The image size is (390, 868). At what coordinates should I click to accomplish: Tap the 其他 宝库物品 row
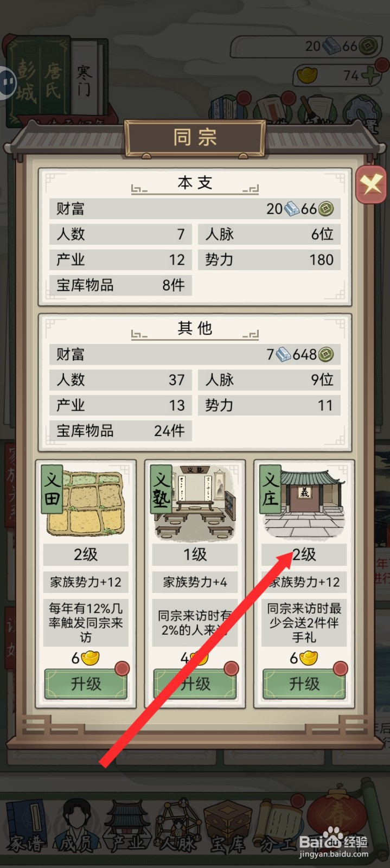pos(120,431)
